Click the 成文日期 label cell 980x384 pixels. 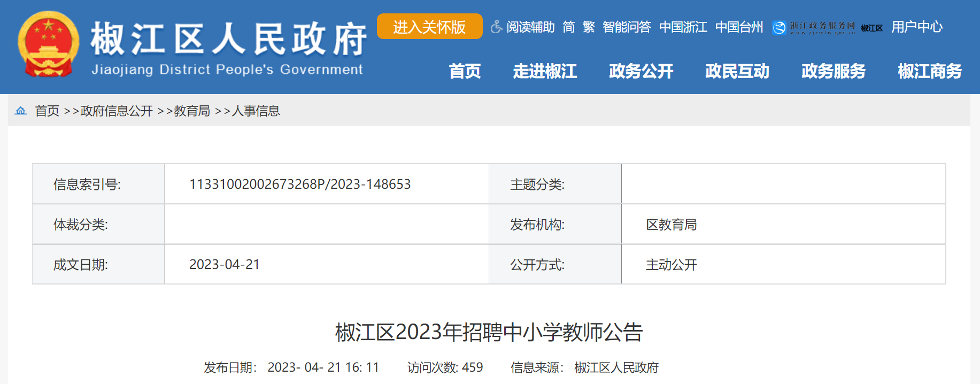[98, 264]
